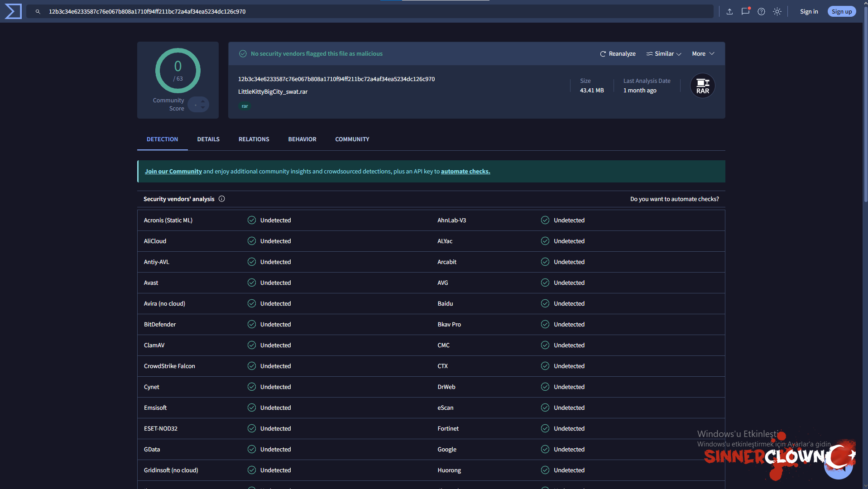Click the 0 / 63 detection score circle
The width and height of the screenshot is (868, 489).
(x=178, y=71)
